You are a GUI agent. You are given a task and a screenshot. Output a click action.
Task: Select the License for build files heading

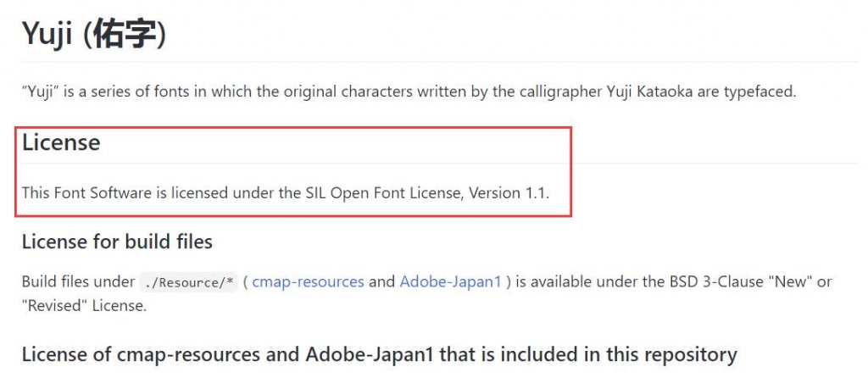click(117, 242)
